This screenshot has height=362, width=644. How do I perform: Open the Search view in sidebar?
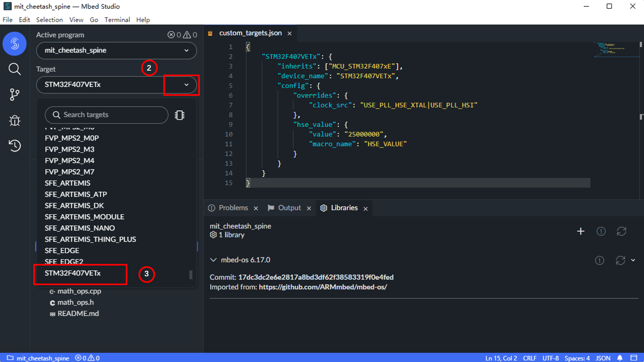click(x=14, y=69)
